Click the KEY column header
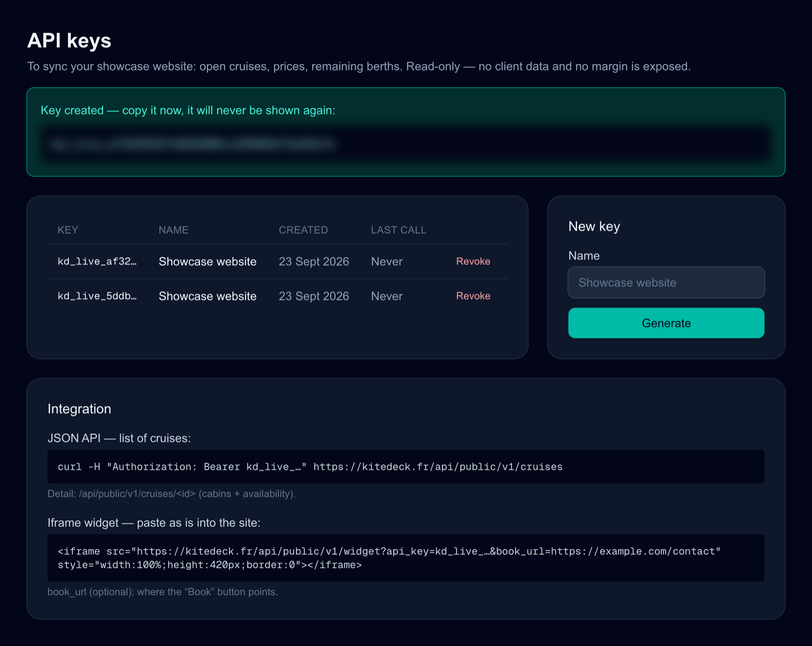 pos(67,230)
